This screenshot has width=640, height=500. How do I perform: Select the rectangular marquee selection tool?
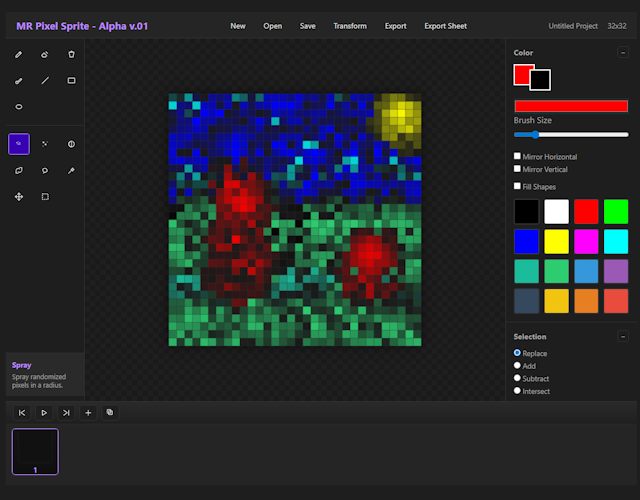45,197
